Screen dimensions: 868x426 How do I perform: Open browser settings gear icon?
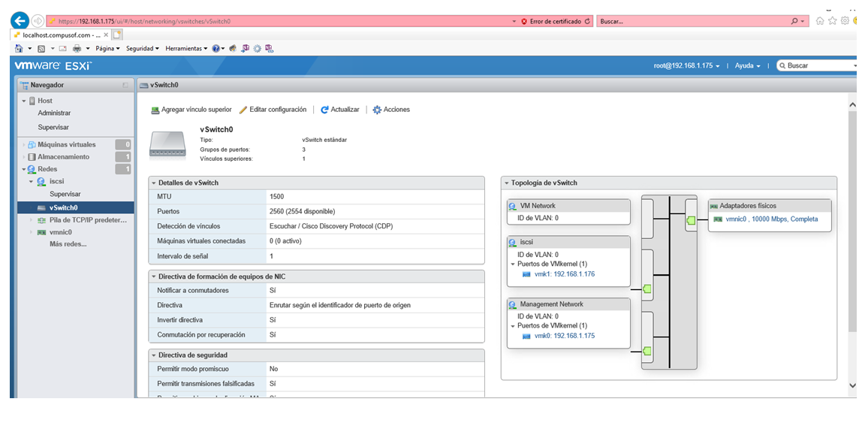845,21
